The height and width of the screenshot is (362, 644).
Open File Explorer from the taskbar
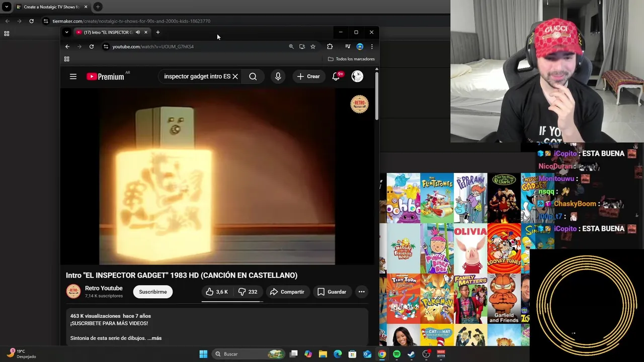(x=323, y=354)
